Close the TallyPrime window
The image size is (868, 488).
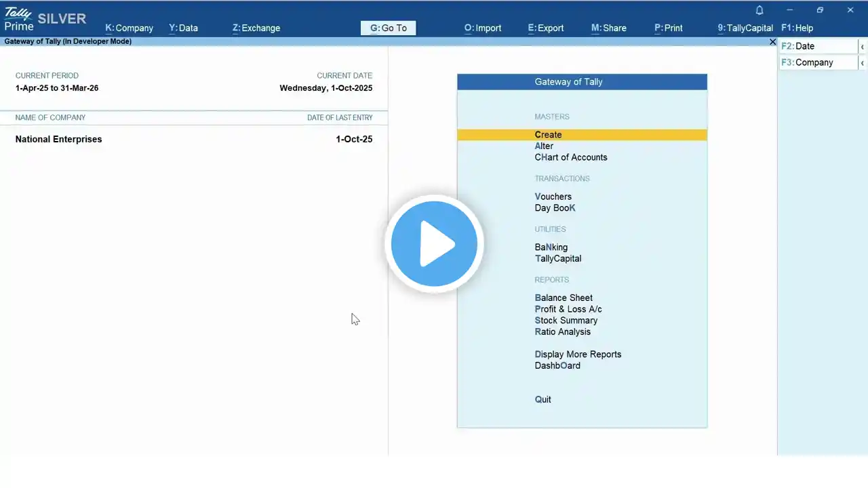pos(850,10)
